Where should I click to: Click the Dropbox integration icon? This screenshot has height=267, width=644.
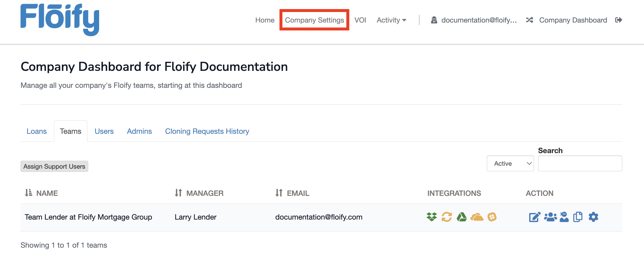click(x=431, y=217)
